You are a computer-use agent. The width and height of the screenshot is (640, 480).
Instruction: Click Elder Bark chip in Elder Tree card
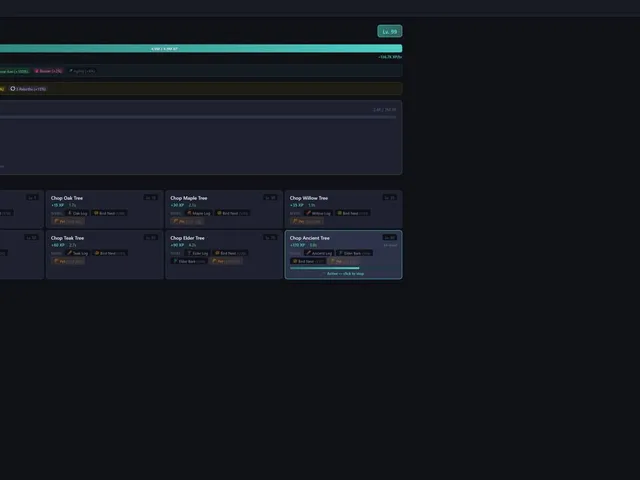[189, 261]
